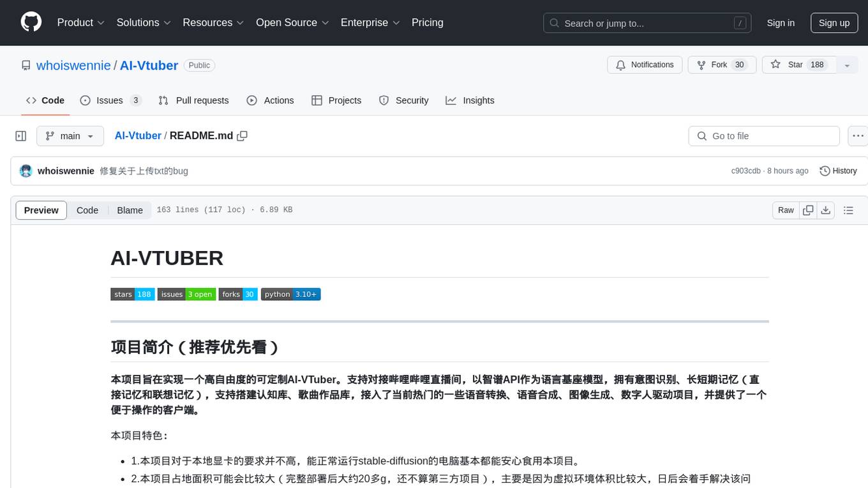The image size is (868, 488).
Task: Open the Raw file view
Action: click(x=786, y=210)
